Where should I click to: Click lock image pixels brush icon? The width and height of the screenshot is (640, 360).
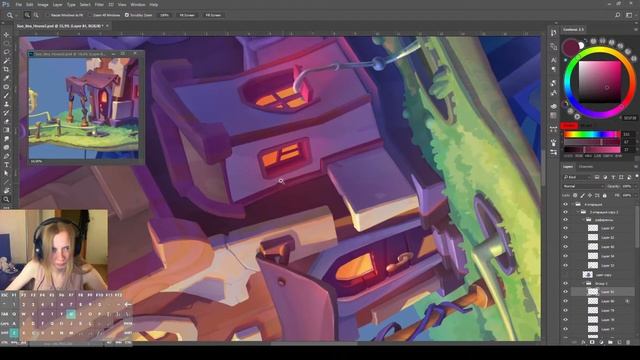(x=582, y=196)
